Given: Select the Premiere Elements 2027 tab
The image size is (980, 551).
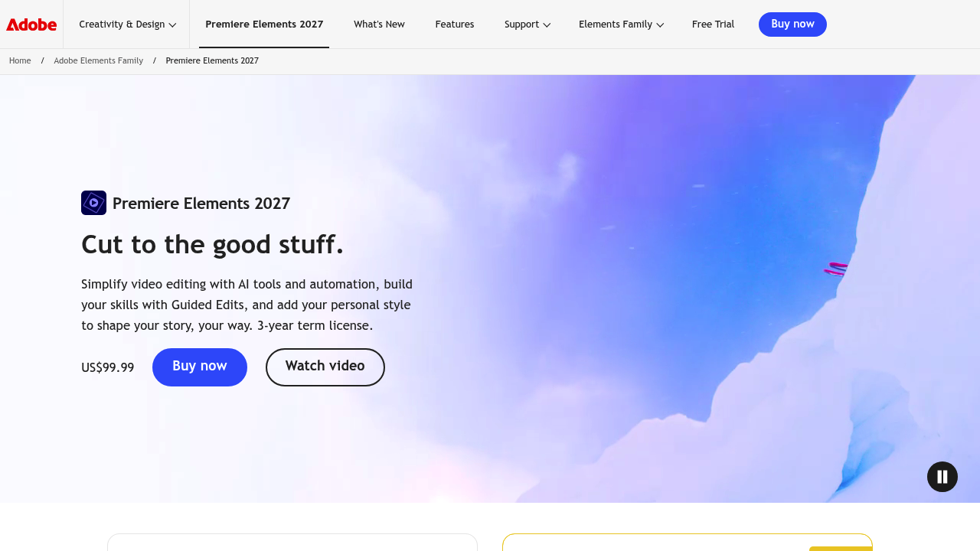Looking at the screenshot, I should (264, 24).
